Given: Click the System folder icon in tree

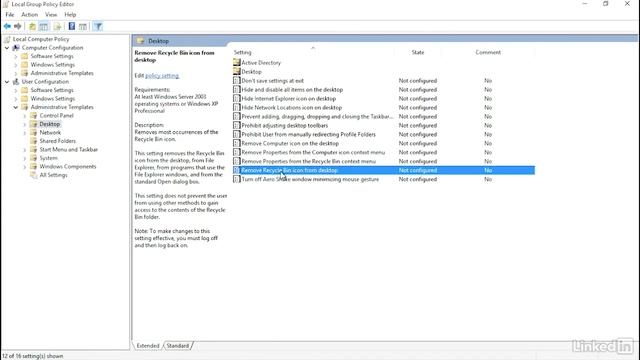Looking at the screenshot, I should tap(34, 158).
